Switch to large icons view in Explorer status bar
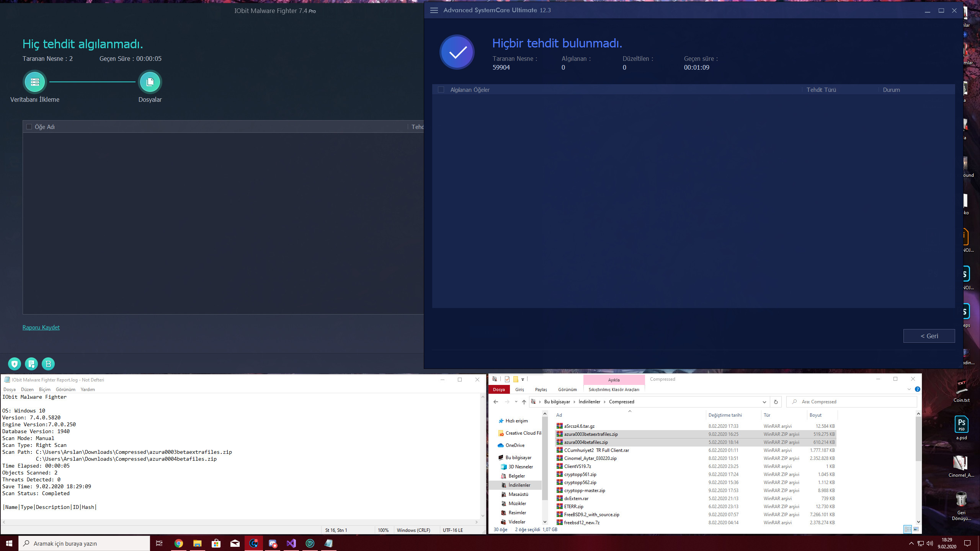The height and width of the screenshot is (551, 980). [916, 530]
